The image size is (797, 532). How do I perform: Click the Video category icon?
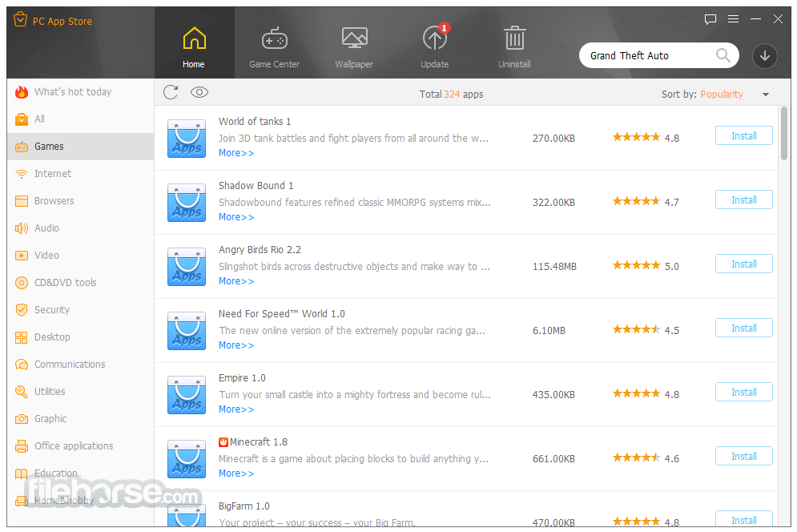[22, 256]
